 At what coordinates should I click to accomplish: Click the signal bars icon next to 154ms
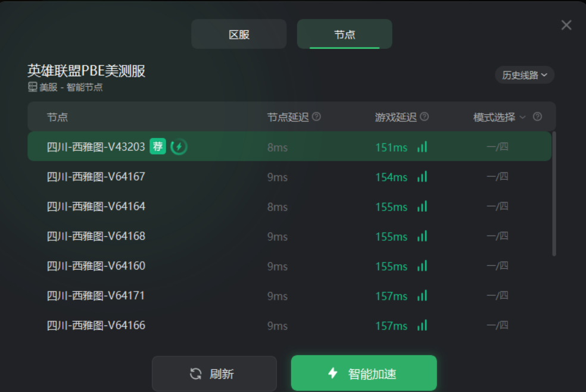coord(422,177)
